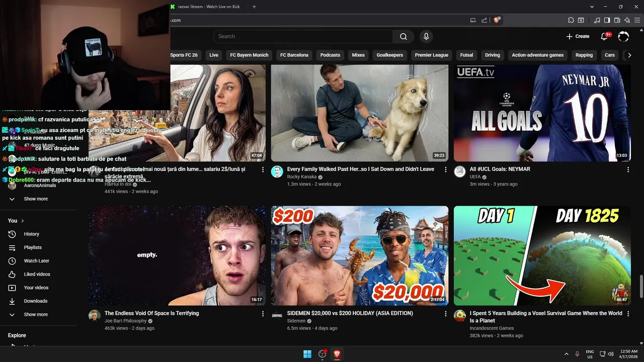Open the Brave playlist music note icon
This screenshot has height=362, width=644.
(597, 20)
